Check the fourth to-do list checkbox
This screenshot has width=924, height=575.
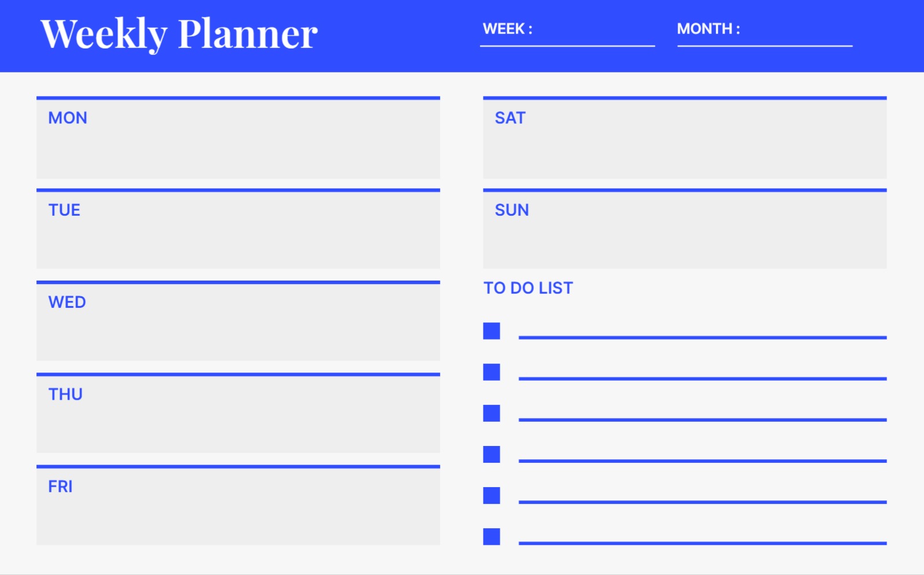(x=491, y=454)
